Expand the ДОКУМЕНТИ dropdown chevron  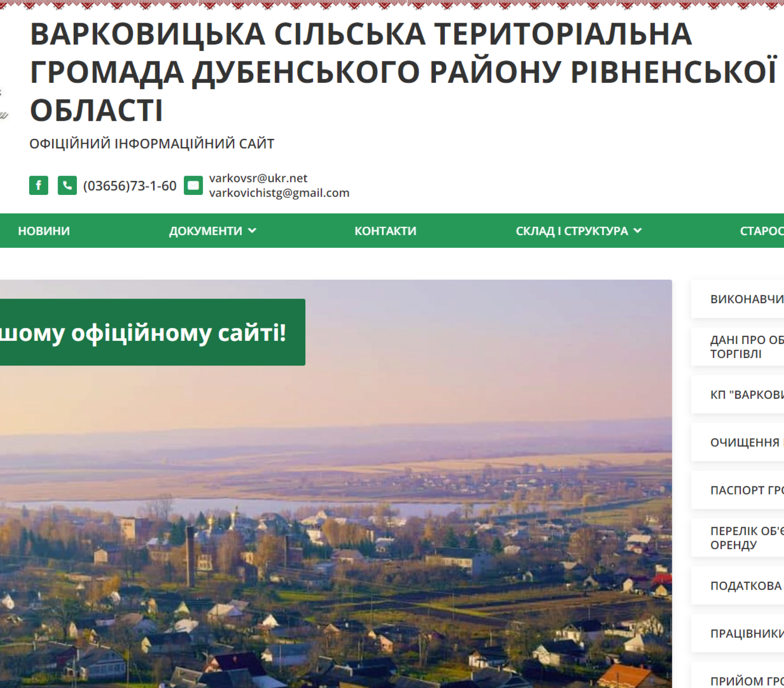pyautogui.click(x=252, y=231)
